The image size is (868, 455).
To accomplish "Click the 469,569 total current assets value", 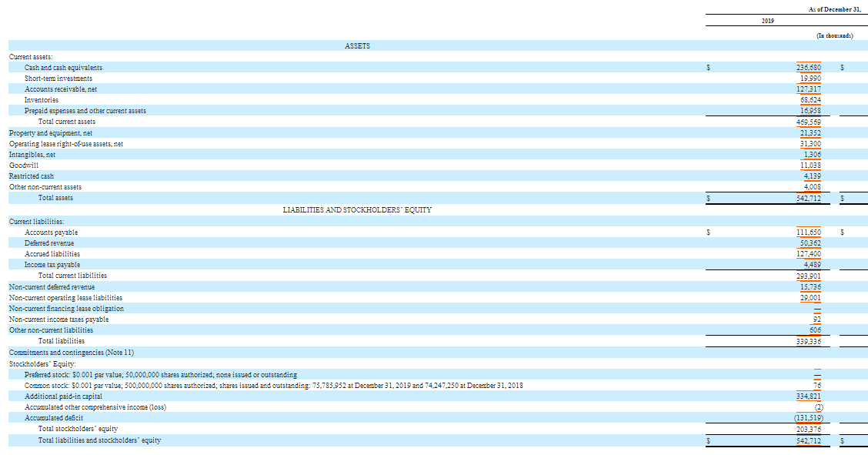I will pyautogui.click(x=809, y=122).
